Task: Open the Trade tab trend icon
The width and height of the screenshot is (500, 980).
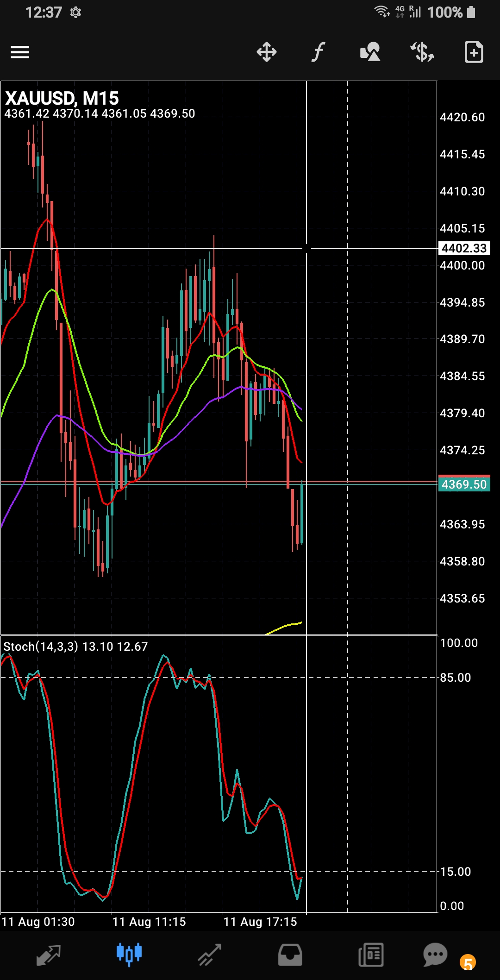Action: [x=210, y=955]
